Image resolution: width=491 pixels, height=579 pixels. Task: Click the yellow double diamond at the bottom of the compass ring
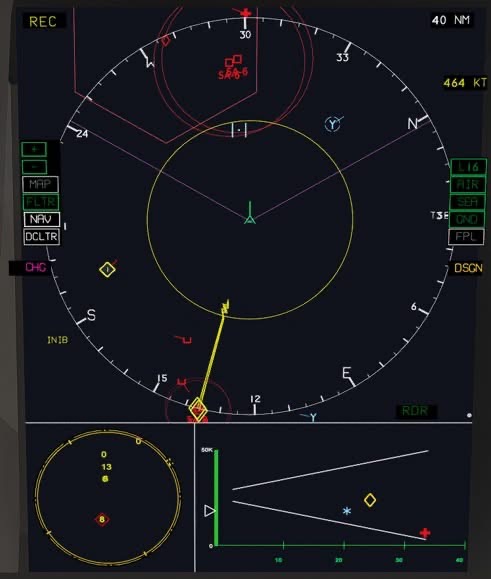pos(198,409)
